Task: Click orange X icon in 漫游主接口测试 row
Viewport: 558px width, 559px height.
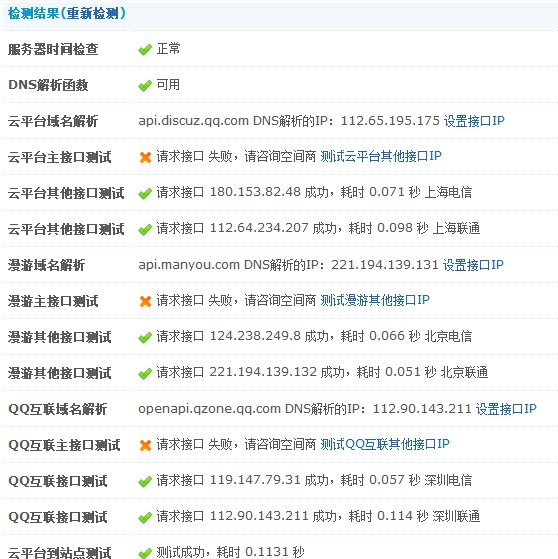Action: [x=145, y=301]
